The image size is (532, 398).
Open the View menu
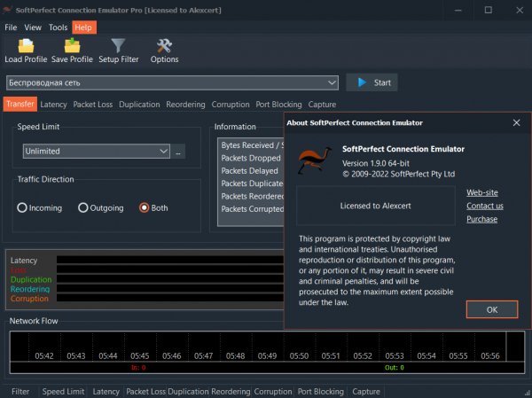click(x=33, y=27)
